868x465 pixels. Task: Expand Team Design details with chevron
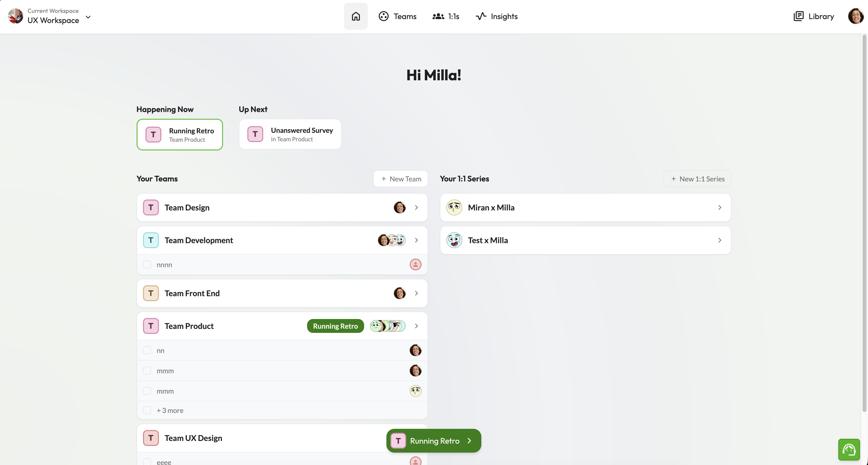416,207
